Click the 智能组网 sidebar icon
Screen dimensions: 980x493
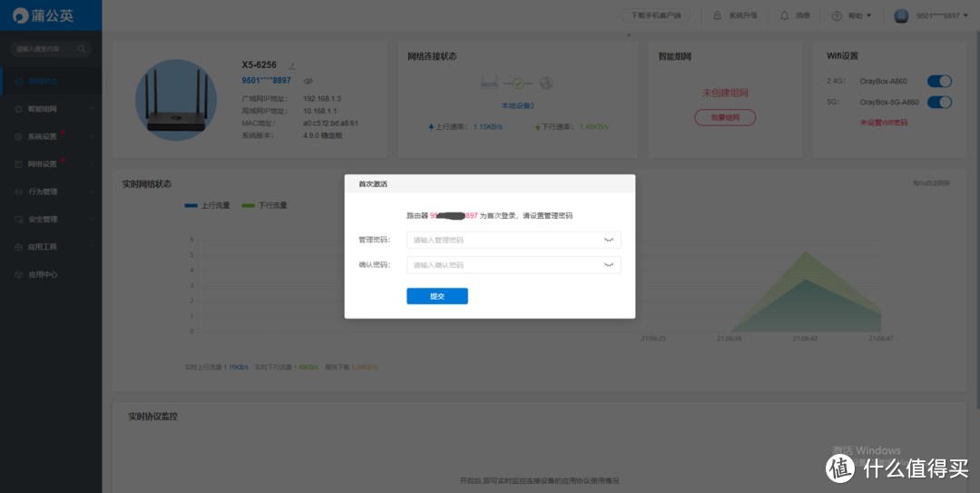(19, 109)
